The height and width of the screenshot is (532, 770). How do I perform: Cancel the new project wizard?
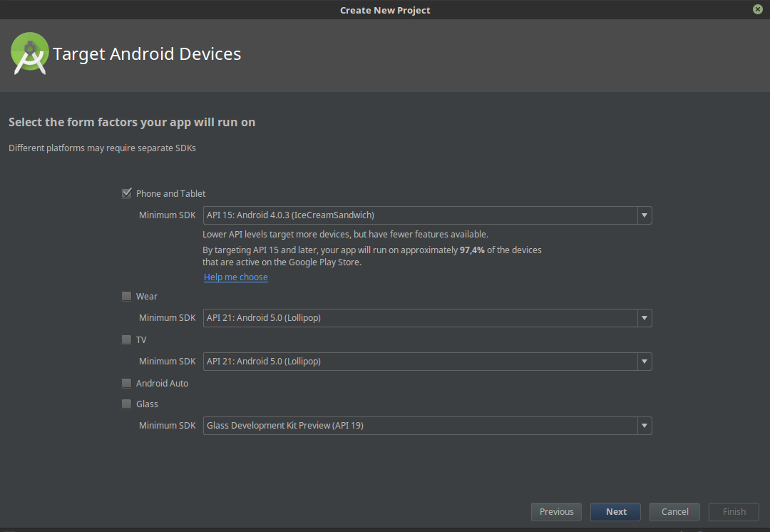pos(674,511)
